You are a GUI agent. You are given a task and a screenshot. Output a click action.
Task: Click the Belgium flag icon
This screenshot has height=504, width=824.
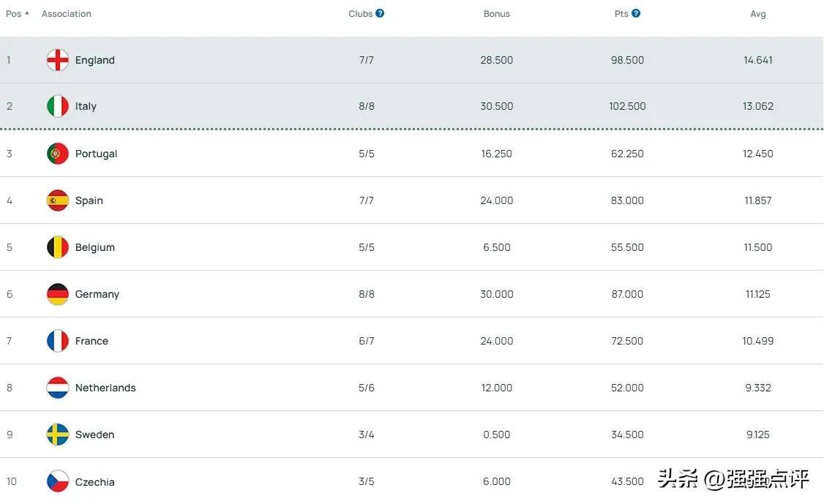coord(58,247)
